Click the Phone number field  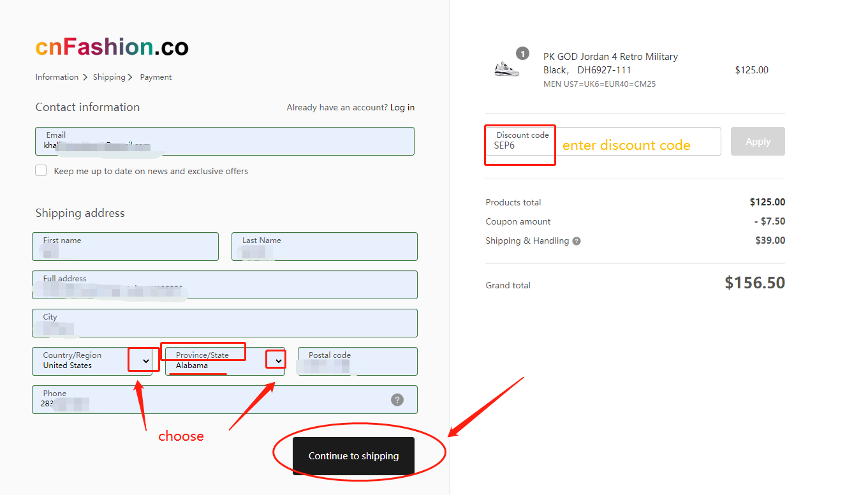[x=224, y=399]
